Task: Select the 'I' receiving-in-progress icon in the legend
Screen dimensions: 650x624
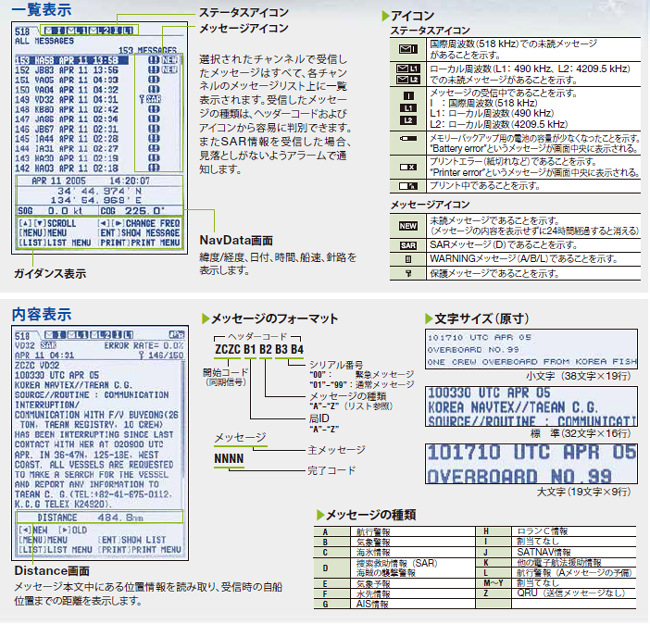Action: [x=408, y=96]
